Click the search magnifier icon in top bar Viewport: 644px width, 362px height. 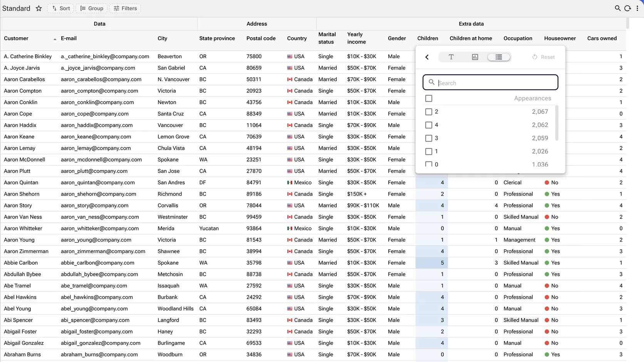click(617, 8)
